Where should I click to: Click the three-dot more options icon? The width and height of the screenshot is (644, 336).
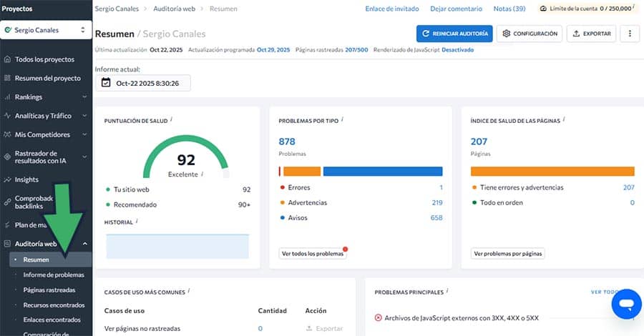point(630,34)
